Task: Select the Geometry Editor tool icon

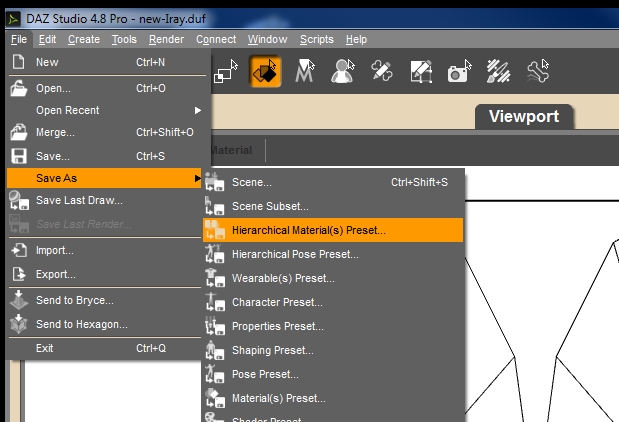Action: click(421, 71)
